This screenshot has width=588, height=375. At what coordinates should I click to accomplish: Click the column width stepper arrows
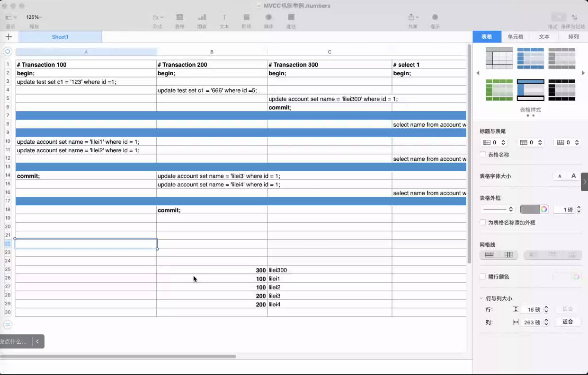tap(546, 322)
